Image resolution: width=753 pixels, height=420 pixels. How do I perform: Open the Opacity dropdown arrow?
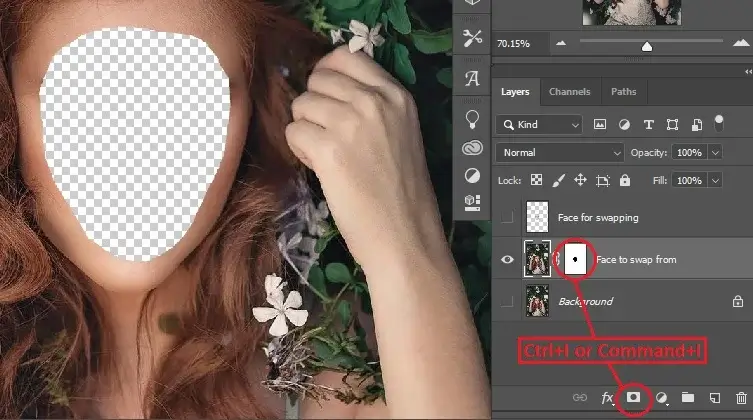coord(715,153)
